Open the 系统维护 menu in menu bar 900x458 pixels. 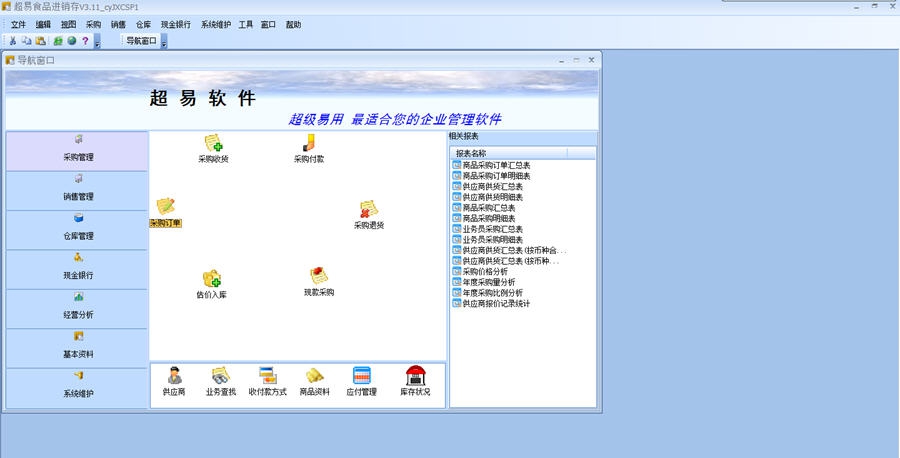[x=215, y=23]
